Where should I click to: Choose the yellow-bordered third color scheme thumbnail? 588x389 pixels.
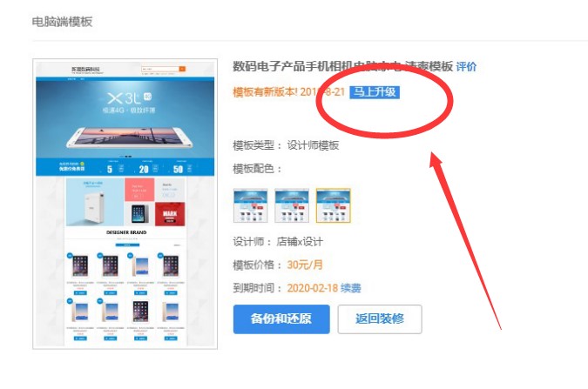click(333, 205)
